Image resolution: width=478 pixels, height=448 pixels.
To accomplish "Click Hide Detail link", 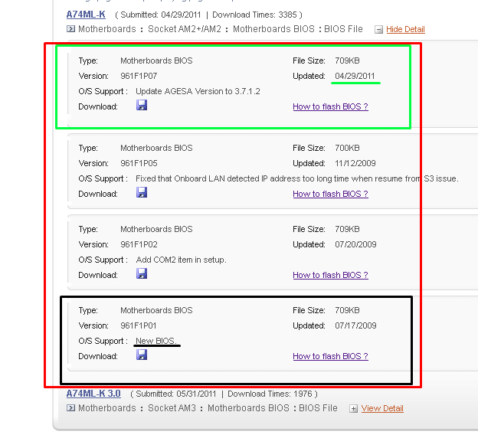I will [405, 29].
